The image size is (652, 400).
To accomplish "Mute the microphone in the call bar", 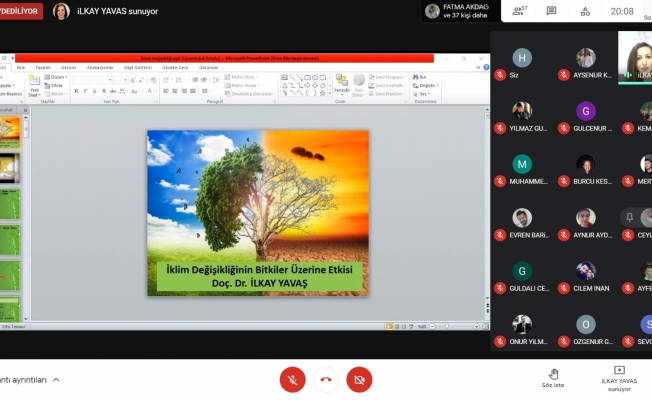I will click(x=293, y=379).
